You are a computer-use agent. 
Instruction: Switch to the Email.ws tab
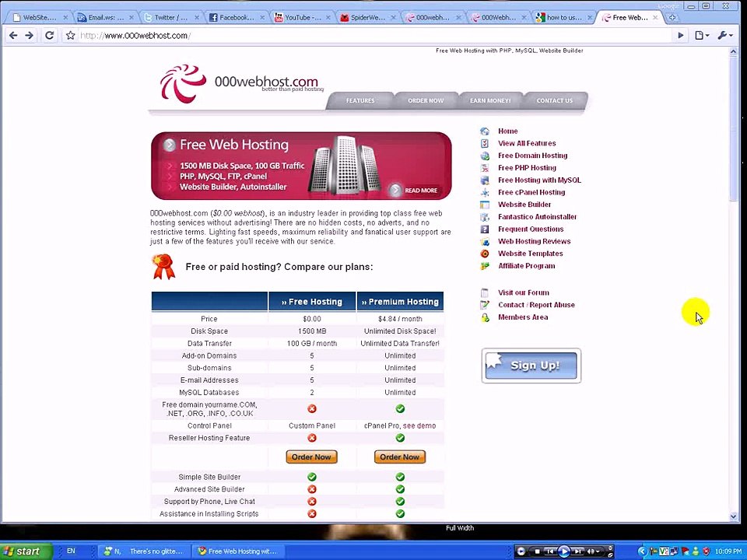tap(105, 18)
